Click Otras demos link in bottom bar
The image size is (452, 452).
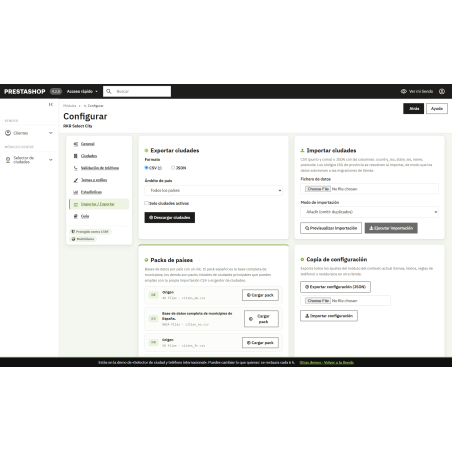coord(310,362)
